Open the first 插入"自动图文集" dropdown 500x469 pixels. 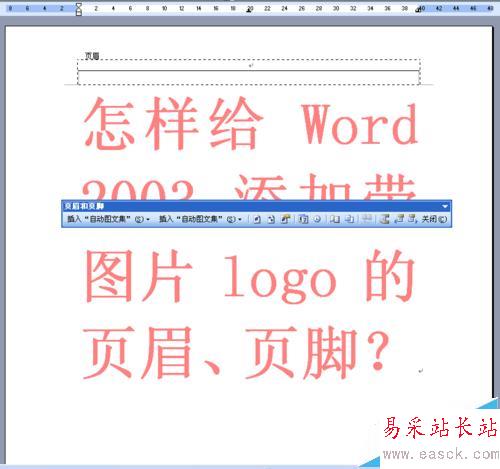[x=108, y=219]
